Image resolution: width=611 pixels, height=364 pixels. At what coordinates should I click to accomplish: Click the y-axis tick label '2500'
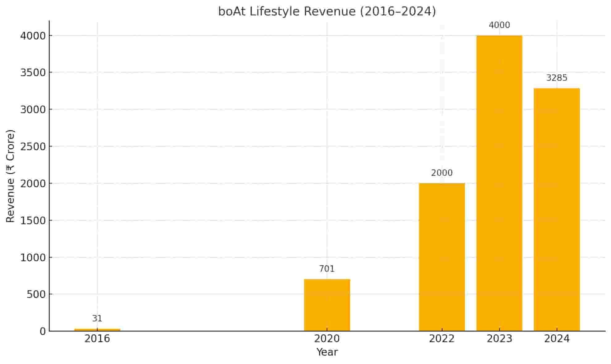pos(33,147)
